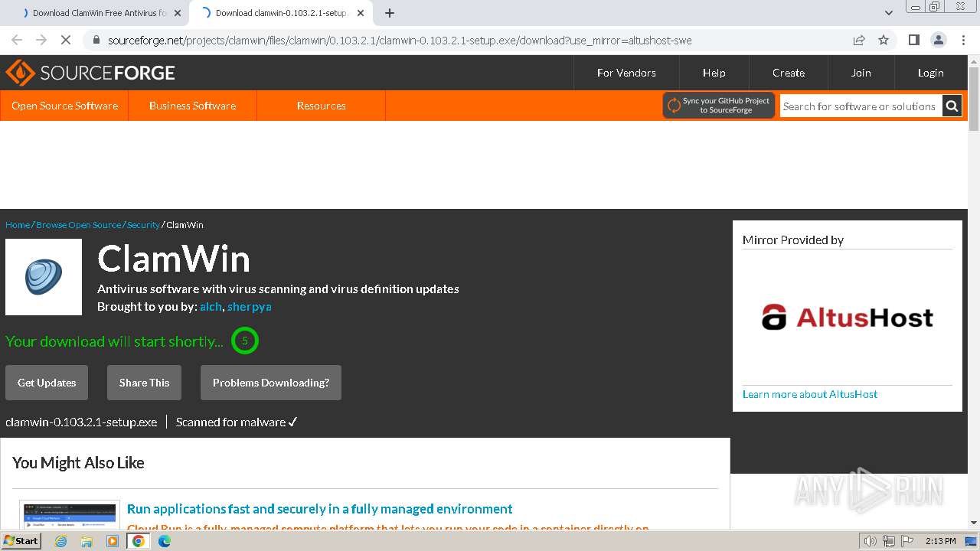Close the ClamWin Free Antivirus tab
This screenshot has width=980, height=551.
[178, 13]
